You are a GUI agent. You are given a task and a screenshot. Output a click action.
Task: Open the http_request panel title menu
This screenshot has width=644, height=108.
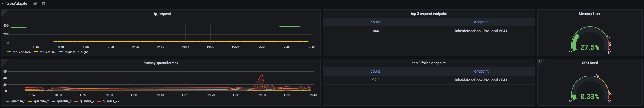[x=160, y=14]
